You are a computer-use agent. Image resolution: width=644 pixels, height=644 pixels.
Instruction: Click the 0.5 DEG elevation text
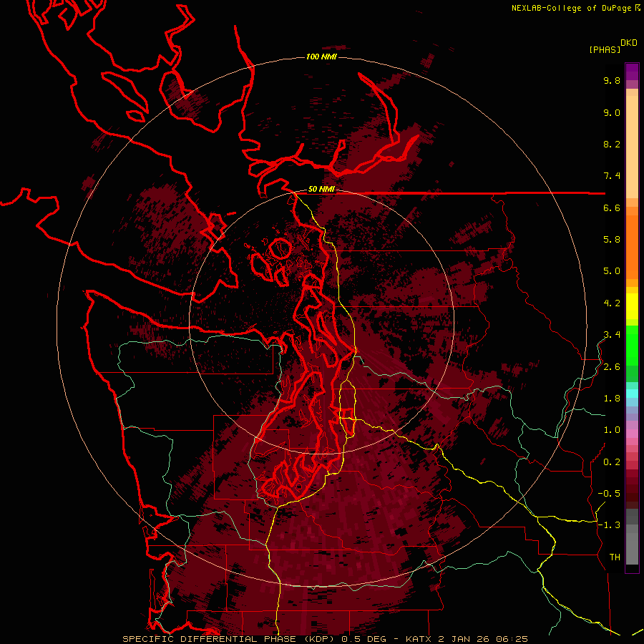click(364, 639)
